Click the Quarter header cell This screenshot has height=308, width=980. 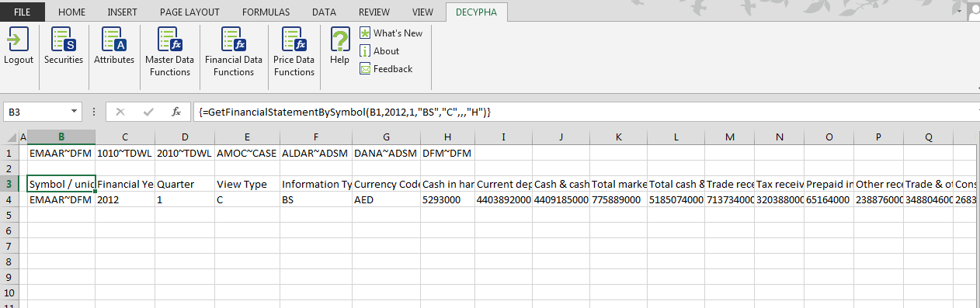(x=184, y=185)
